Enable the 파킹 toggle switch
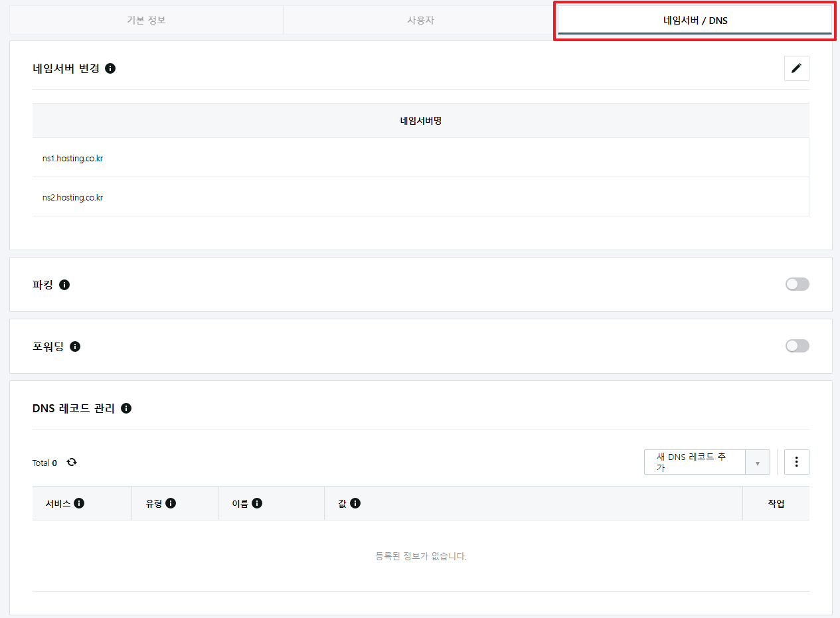The image size is (840, 618). (x=797, y=284)
